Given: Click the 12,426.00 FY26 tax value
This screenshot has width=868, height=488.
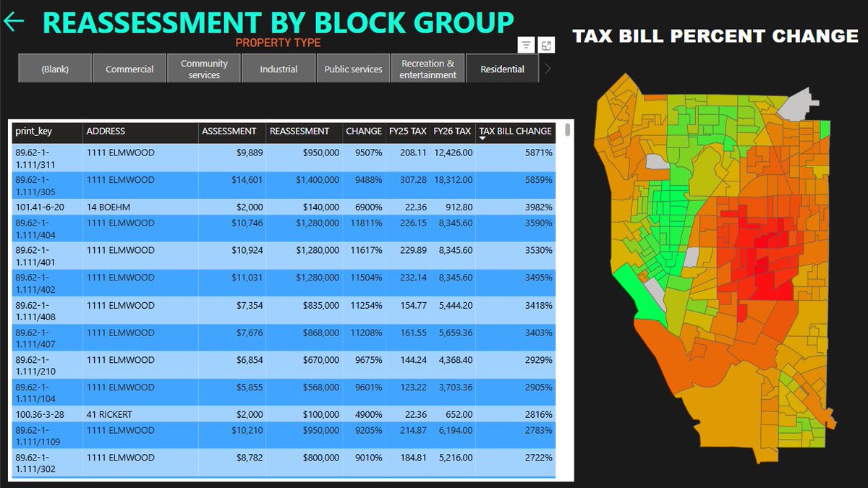Looking at the screenshot, I should [x=453, y=153].
